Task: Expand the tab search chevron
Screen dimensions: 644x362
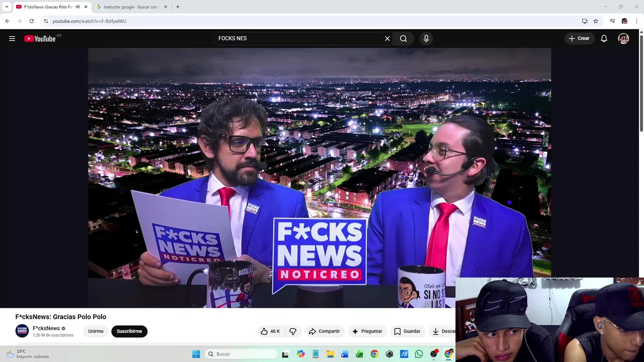Action: 7,7
